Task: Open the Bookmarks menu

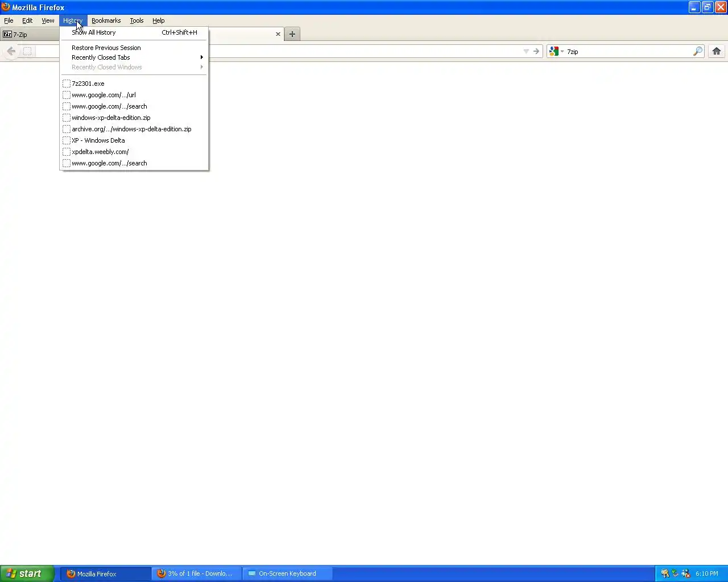Action: point(106,20)
